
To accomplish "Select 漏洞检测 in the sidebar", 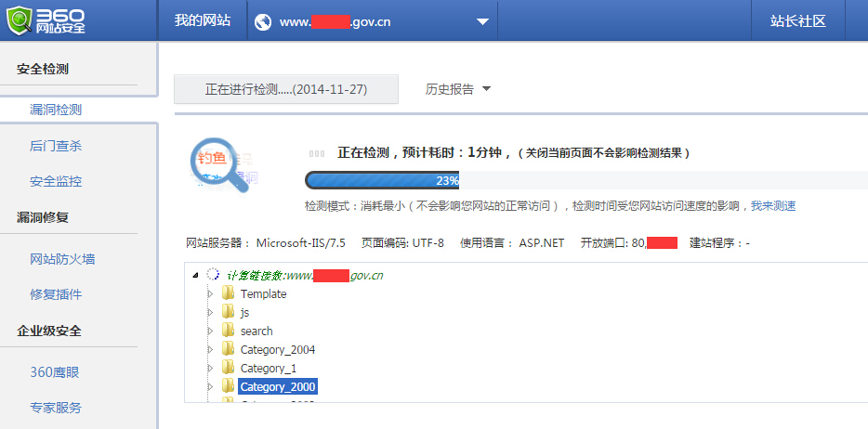I will click(56, 110).
